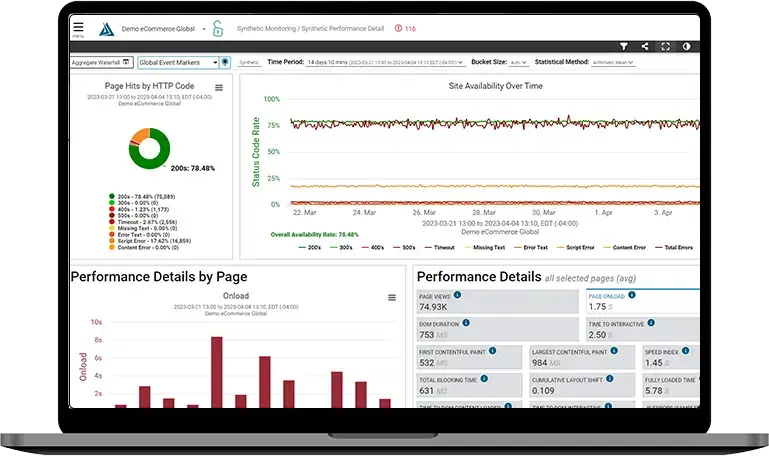Show info for First Contentful Paint
769x456 pixels.
[x=492, y=351]
